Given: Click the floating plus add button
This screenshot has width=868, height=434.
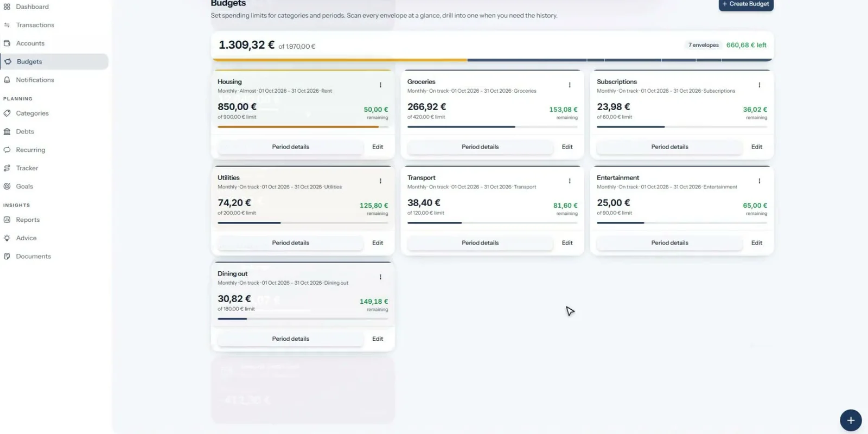Looking at the screenshot, I should pyautogui.click(x=851, y=420).
